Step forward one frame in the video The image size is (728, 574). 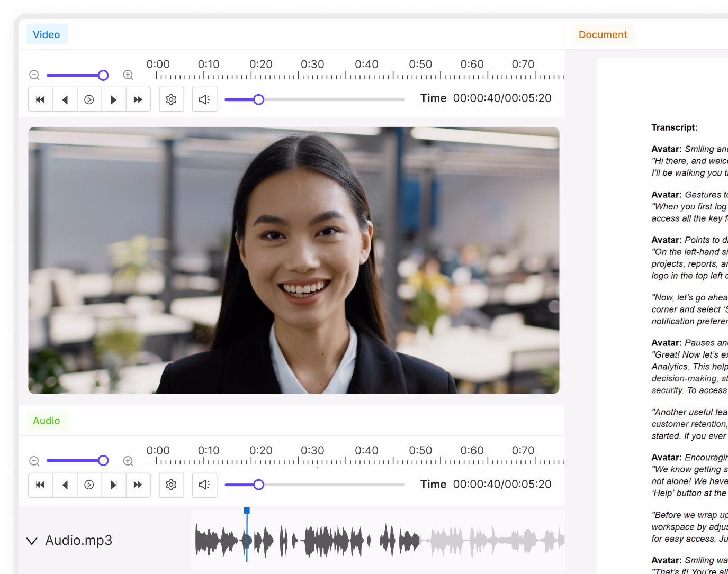point(113,99)
